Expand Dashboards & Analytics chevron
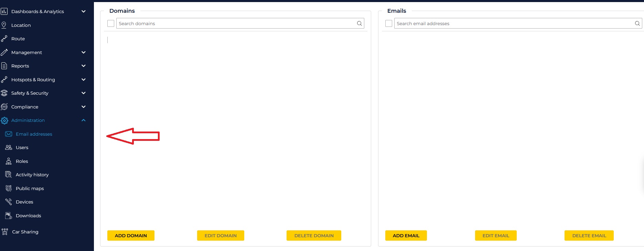Screen dimensions: 644x251 click(x=83, y=11)
